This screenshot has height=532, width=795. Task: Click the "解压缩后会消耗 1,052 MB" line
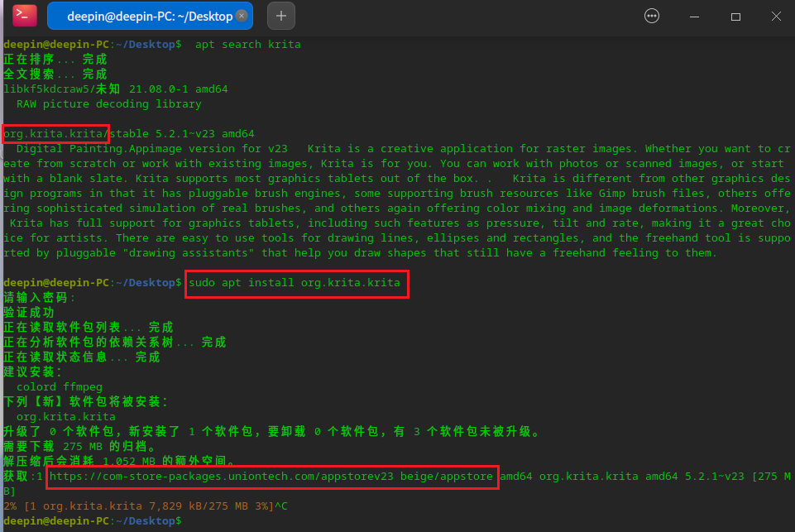click(121, 461)
